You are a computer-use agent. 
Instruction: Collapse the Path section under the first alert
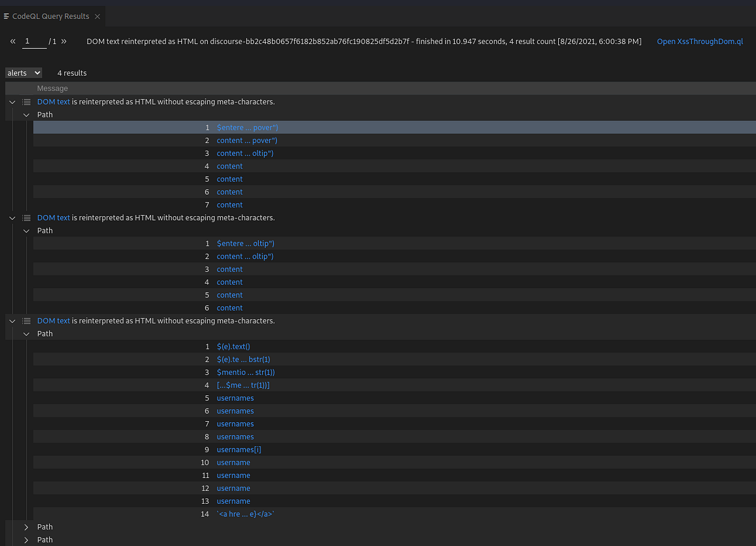click(26, 115)
